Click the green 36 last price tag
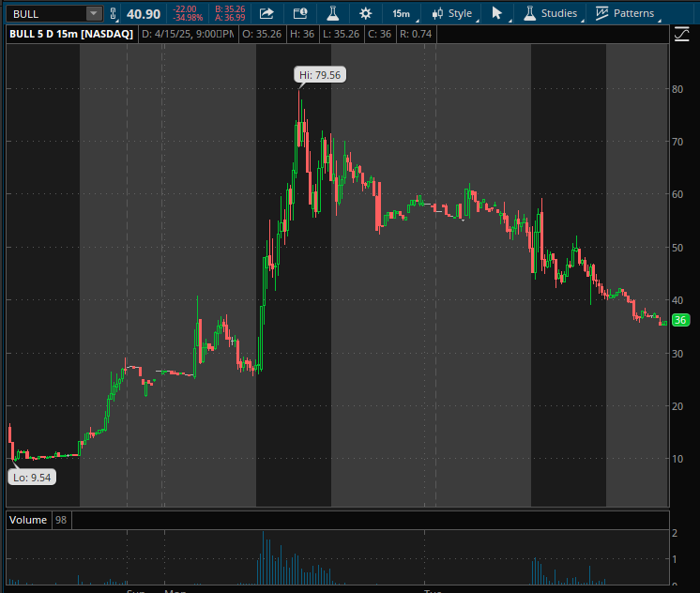The width and height of the screenshot is (700, 593). (680, 320)
